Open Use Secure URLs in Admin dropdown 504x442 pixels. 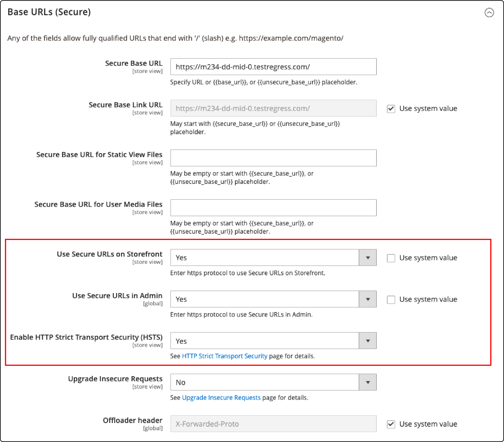point(273,299)
